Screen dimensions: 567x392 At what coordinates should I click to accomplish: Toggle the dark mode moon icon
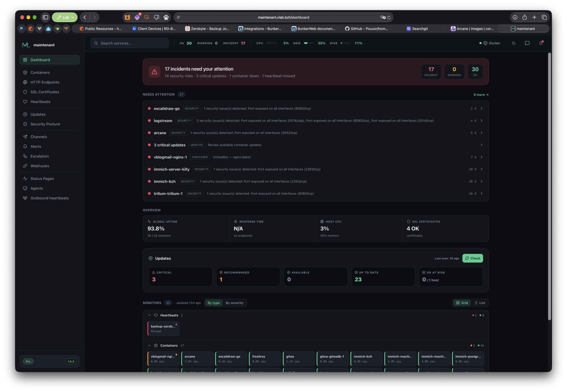[514, 43]
